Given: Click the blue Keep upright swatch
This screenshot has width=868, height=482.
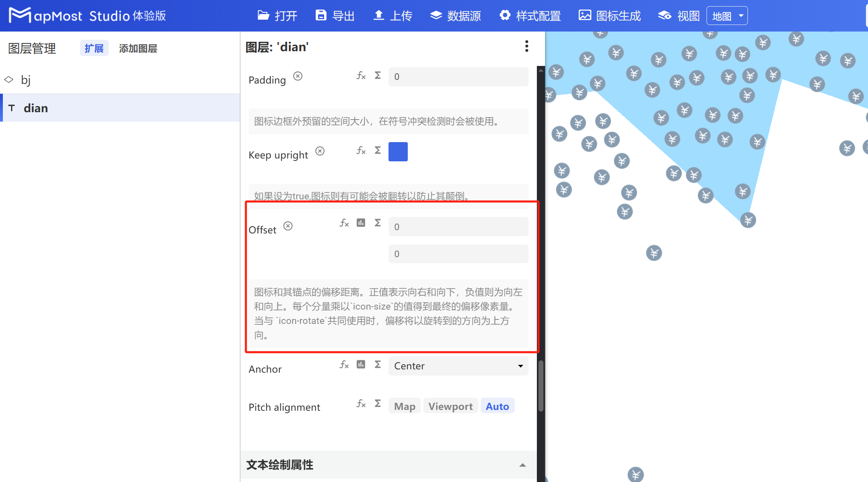Looking at the screenshot, I should [398, 152].
